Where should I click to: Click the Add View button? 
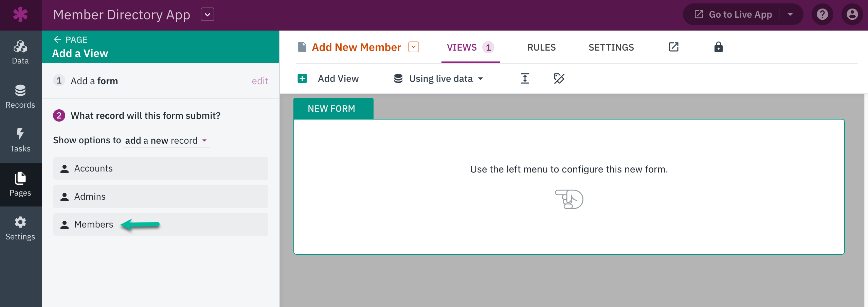point(328,78)
